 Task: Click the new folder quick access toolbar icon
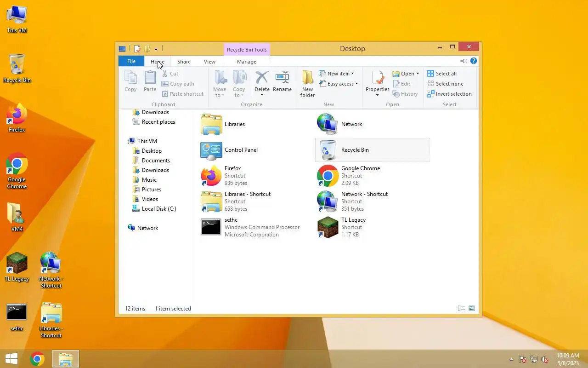click(147, 49)
